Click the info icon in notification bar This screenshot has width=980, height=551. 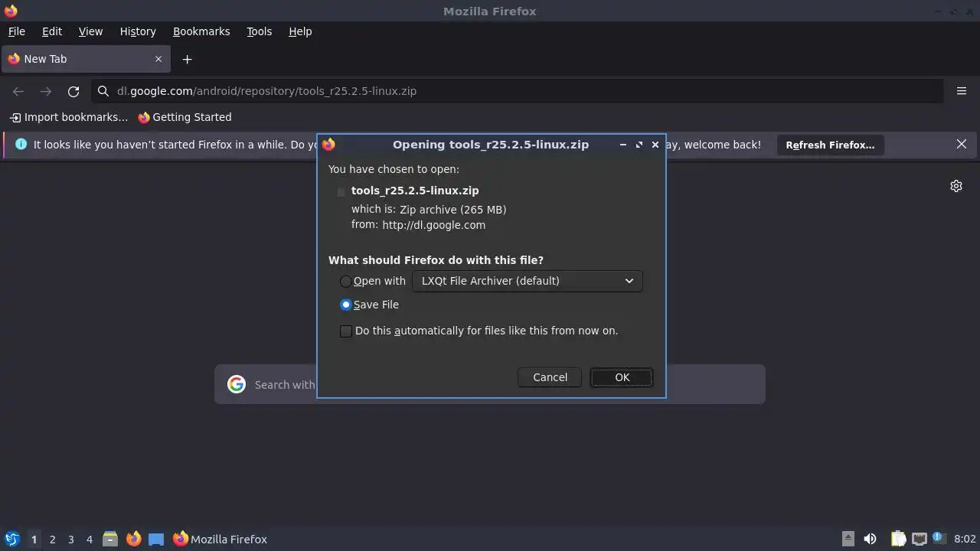point(21,144)
